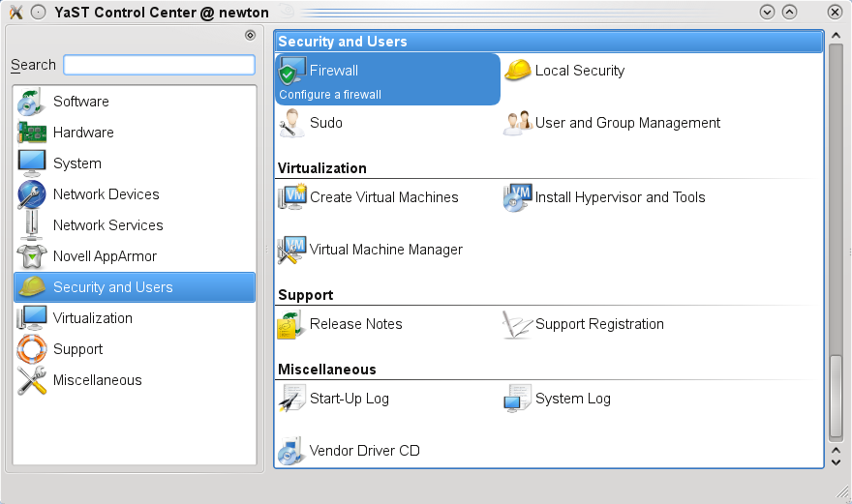Select the Virtualization computer icon in sidebar
This screenshot has width=852, height=504.
point(32,318)
